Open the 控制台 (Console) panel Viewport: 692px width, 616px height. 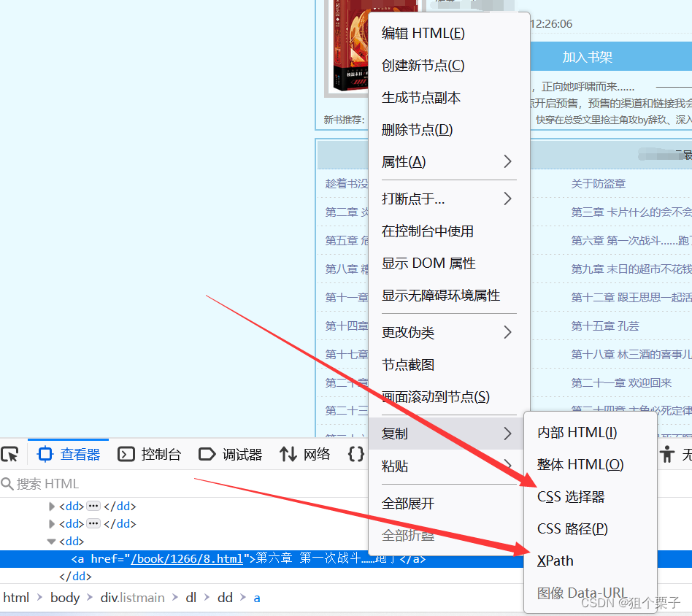(x=151, y=453)
